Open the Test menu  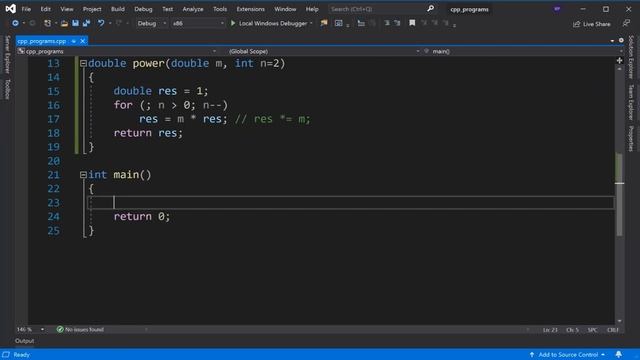167,9
